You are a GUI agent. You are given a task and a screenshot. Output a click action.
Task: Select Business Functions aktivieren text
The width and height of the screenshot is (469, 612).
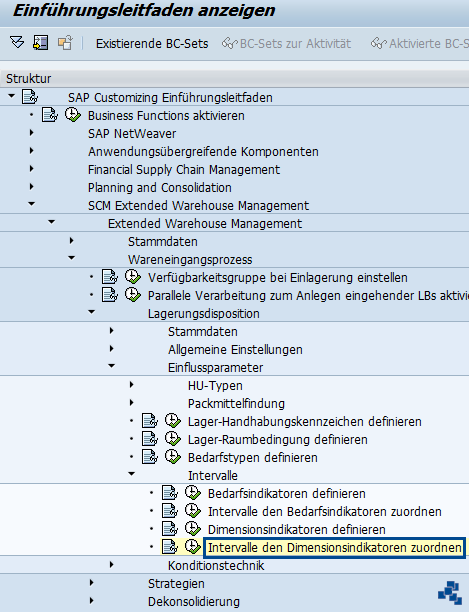[x=166, y=116]
